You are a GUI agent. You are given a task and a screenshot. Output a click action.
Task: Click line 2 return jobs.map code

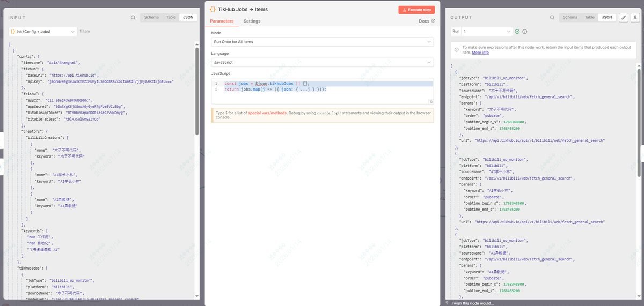[275, 89]
